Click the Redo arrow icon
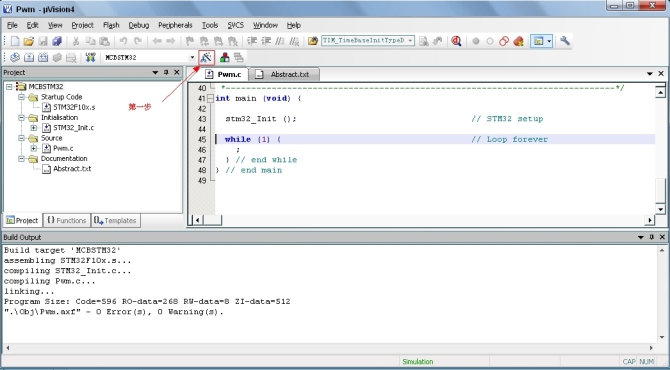670x370 pixels. tap(138, 41)
